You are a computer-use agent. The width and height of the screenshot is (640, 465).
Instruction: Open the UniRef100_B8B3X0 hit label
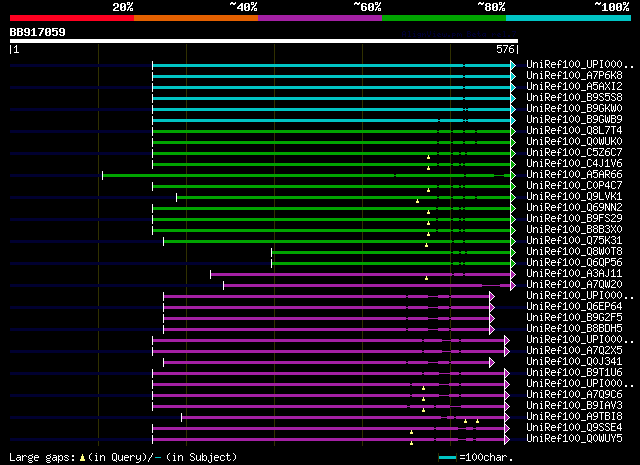574,230
